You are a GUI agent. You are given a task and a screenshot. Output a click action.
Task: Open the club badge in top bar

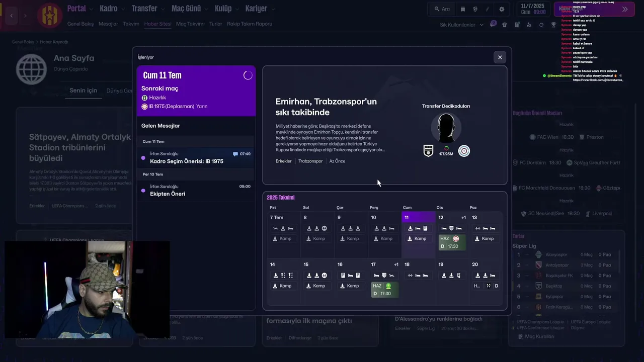(x=49, y=15)
